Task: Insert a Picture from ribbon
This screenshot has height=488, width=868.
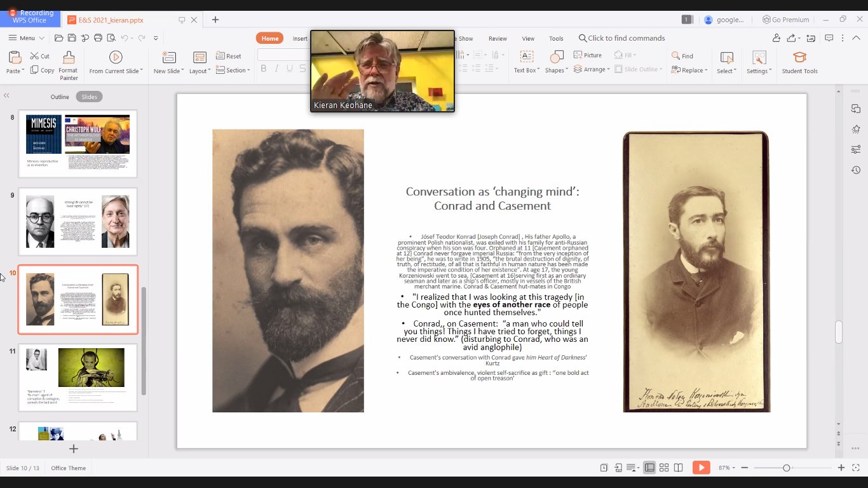Action: click(588, 55)
